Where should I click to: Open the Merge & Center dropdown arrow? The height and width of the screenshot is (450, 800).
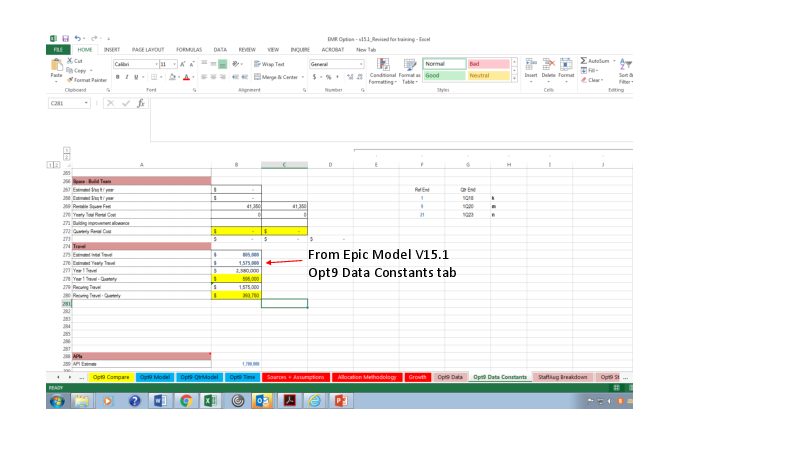303,77
